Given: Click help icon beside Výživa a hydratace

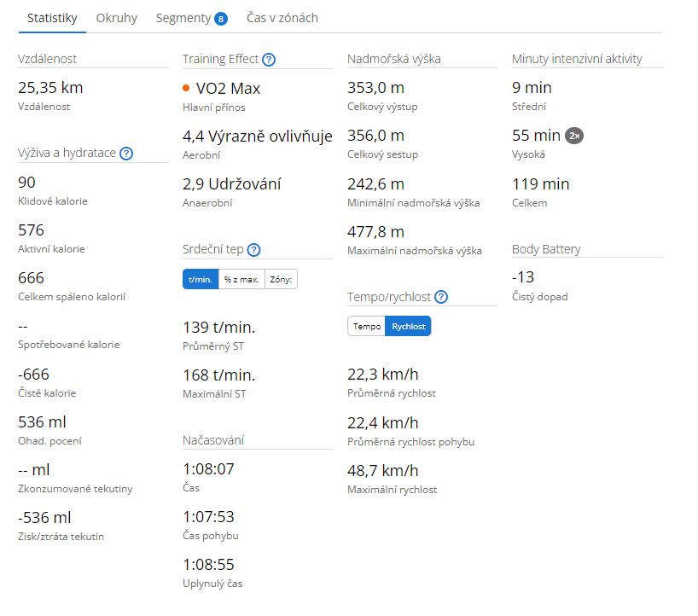Looking at the screenshot, I should pos(126,154).
